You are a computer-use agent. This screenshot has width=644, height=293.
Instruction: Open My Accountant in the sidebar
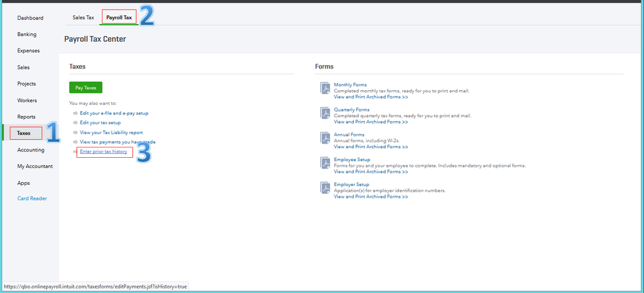point(35,166)
